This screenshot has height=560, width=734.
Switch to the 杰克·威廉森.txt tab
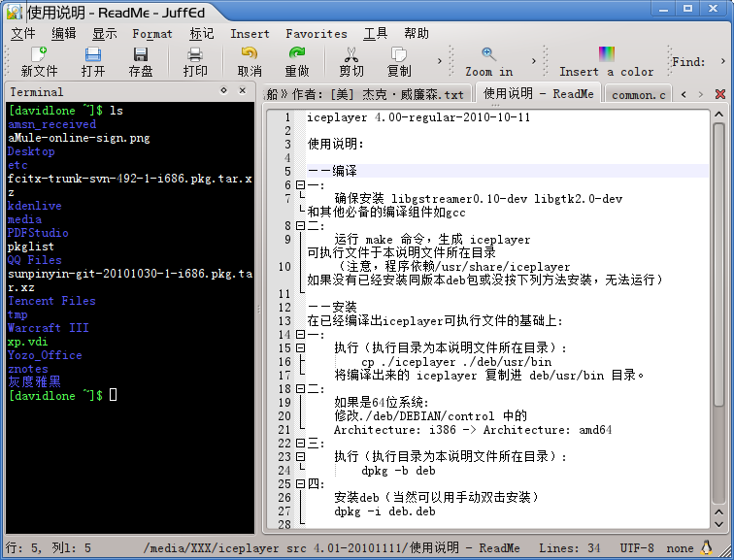366,94
